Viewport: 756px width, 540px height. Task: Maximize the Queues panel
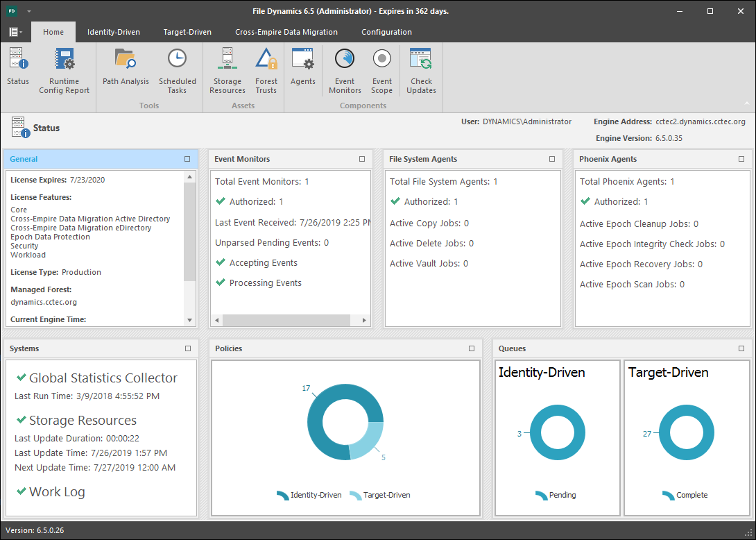(741, 348)
